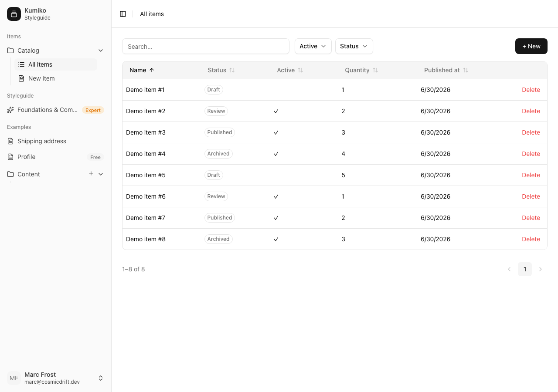
Task: Go to previous page arrow
Action: pos(509,269)
